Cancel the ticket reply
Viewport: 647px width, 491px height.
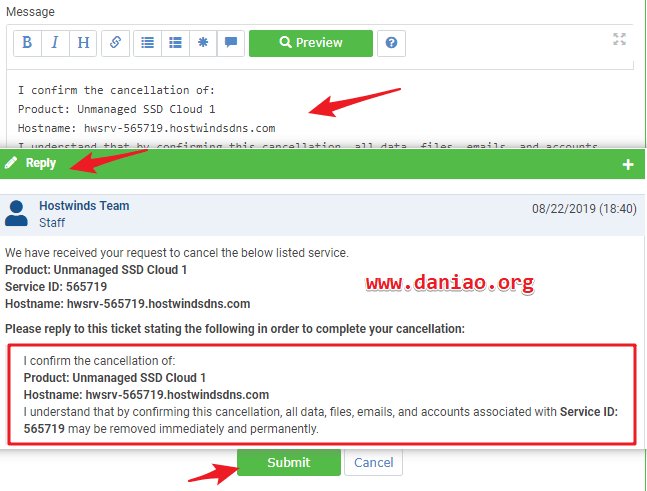[373, 463]
